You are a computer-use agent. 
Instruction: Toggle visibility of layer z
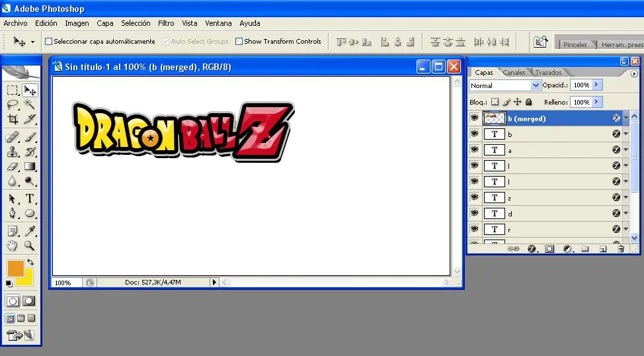(x=474, y=197)
